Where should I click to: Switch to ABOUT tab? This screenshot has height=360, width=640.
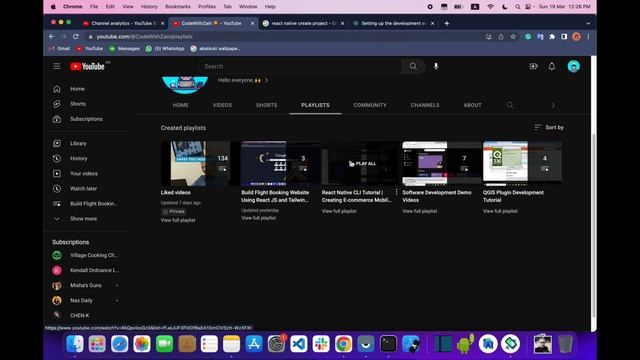(472, 105)
